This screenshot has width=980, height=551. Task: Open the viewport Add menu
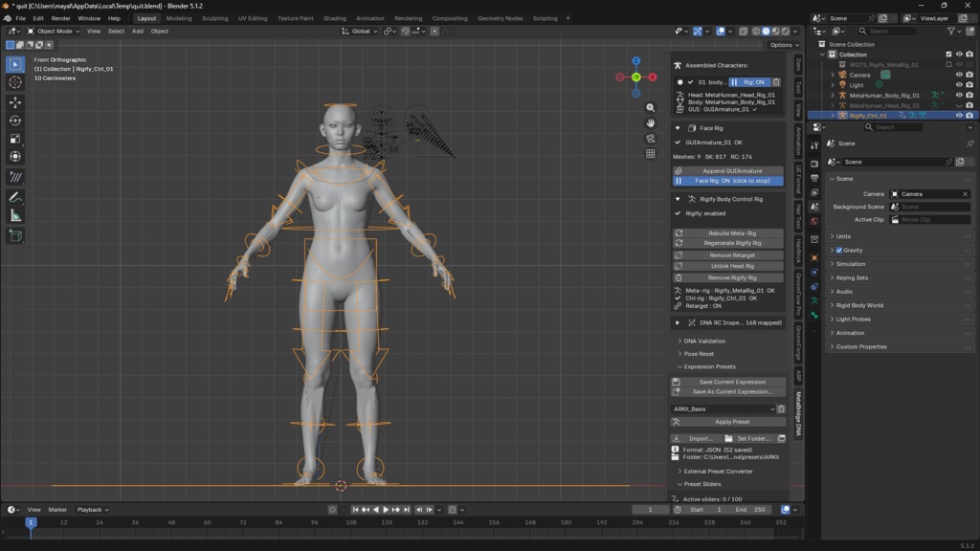[138, 32]
